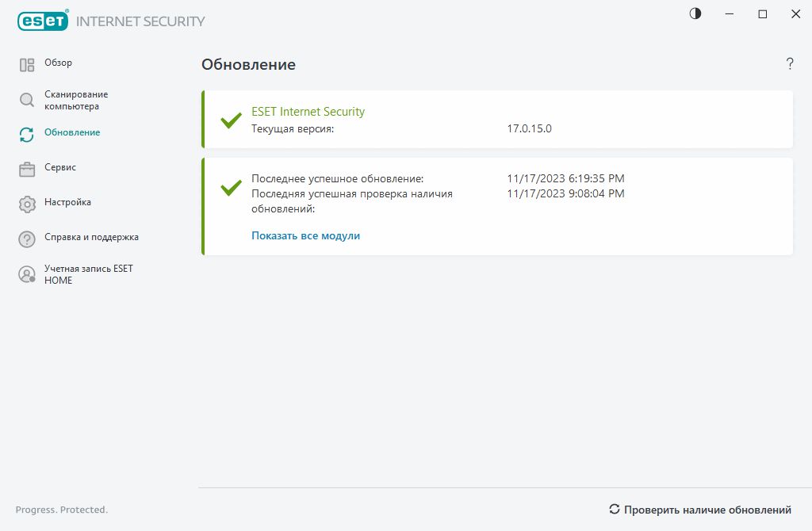Click the ESET logo in the header
Screen dimensions: 812x531
click(x=43, y=21)
